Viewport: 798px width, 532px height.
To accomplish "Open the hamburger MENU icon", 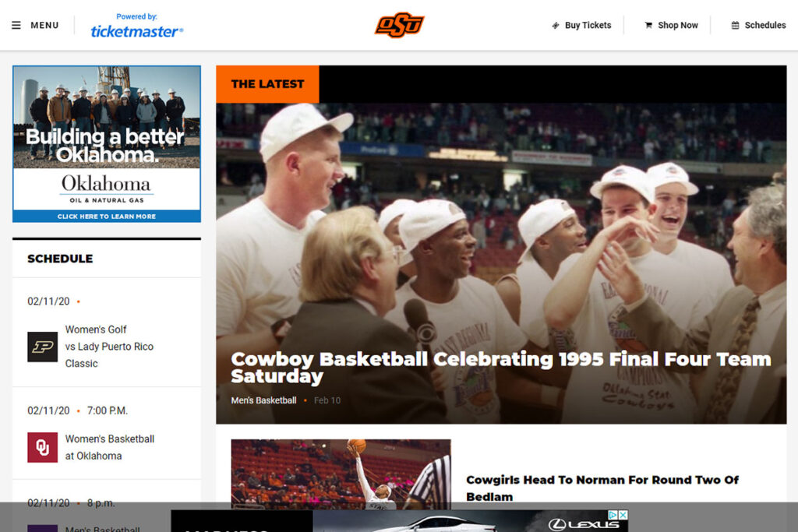I will click(16, 25).
